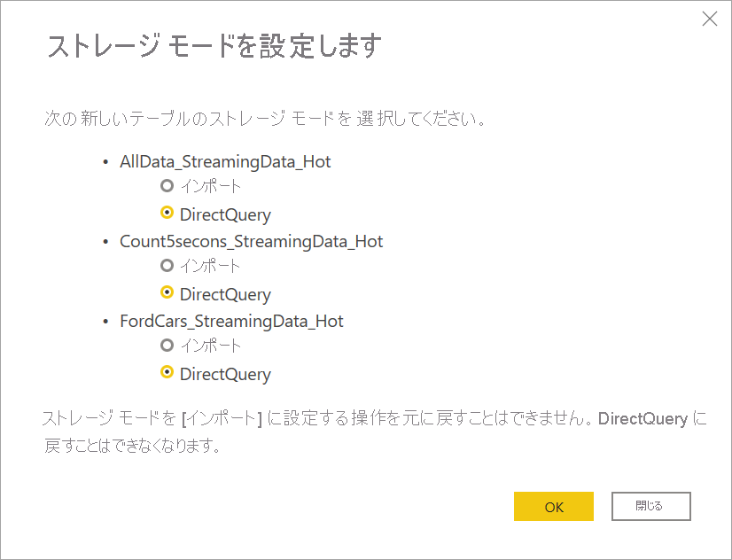
Task: Click the selected DirectQuery radio under FordCars
Action: point(166,374)
